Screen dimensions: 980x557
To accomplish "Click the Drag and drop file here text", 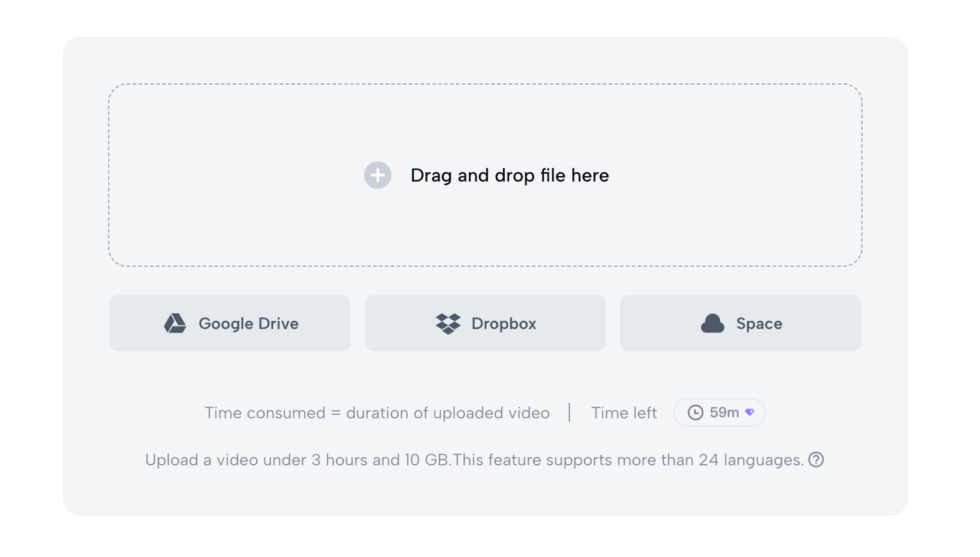I will tap(509, 175).
